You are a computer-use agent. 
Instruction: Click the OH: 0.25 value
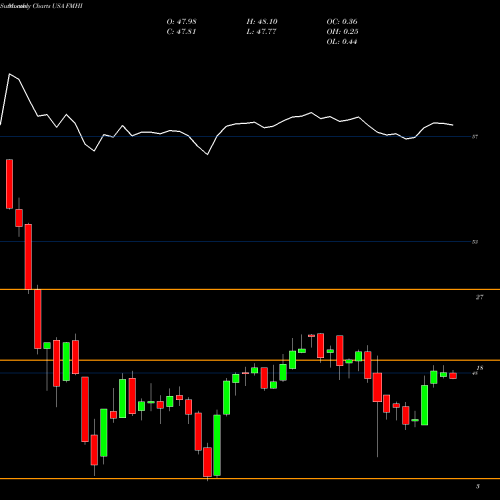click(x=342, y=31)
